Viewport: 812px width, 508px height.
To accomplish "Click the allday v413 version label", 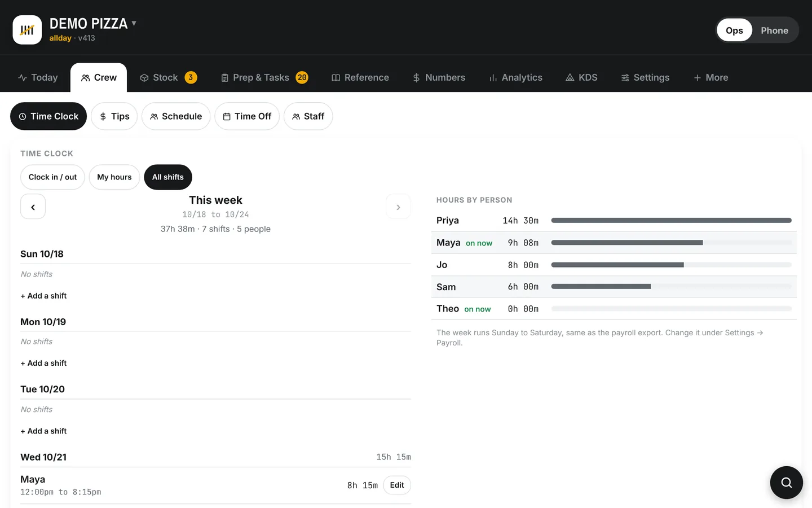I will 72,38.
